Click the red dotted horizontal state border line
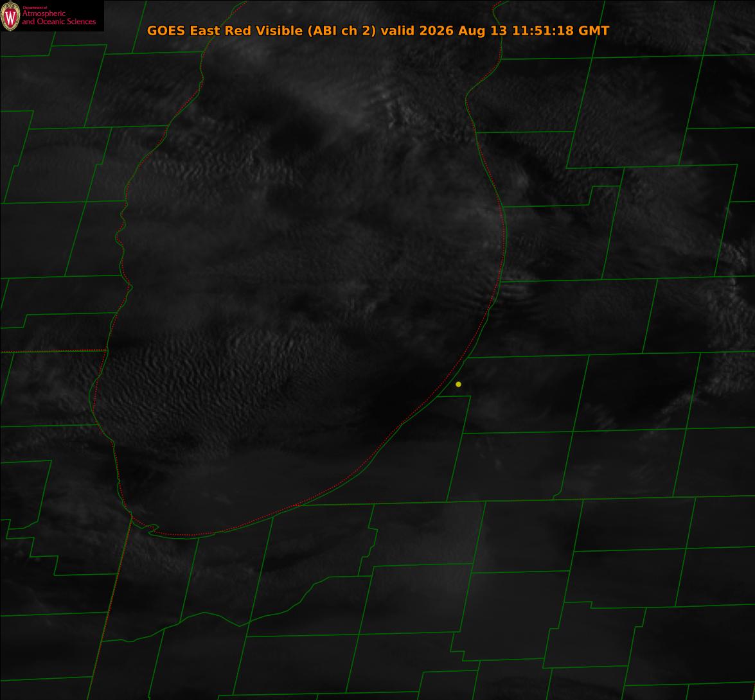Viewport: 755px width, 700px height. tap(53, 351)
